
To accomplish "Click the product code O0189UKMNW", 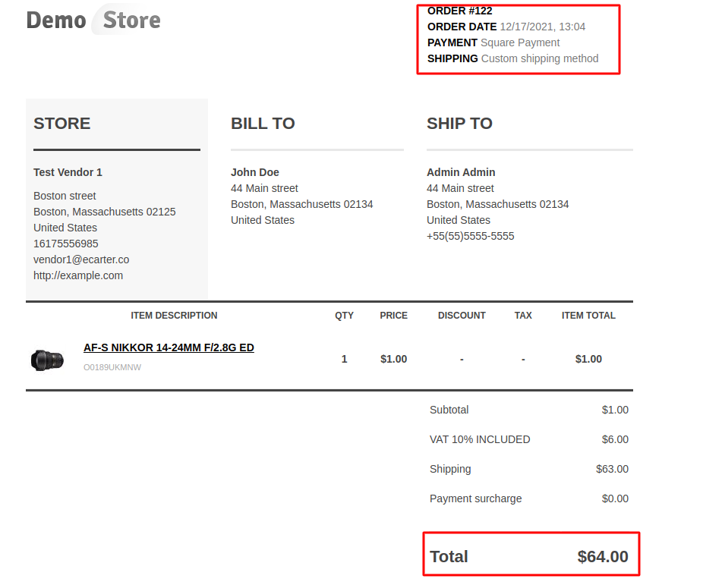I will pos(112,368).
